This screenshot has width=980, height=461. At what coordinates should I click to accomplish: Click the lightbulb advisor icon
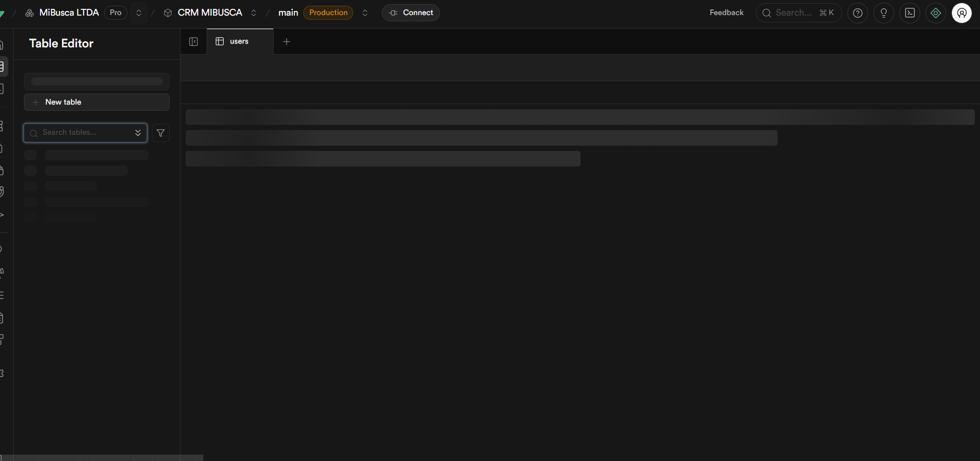click(884, 13)
